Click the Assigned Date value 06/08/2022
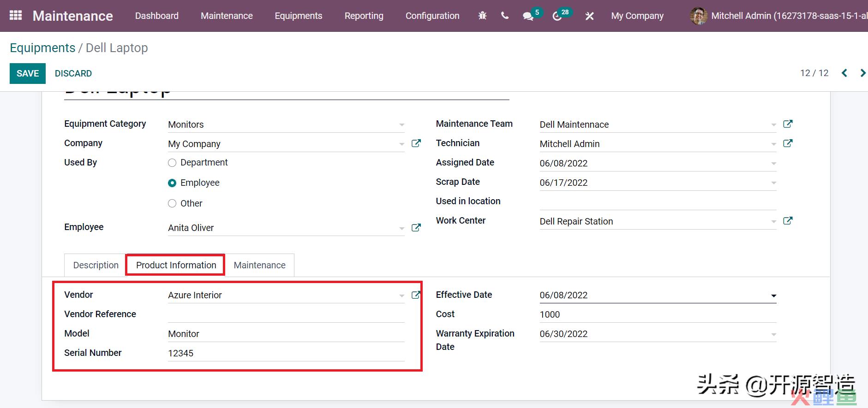Viewport: 868px width, 408px height. tap(563, 163)
